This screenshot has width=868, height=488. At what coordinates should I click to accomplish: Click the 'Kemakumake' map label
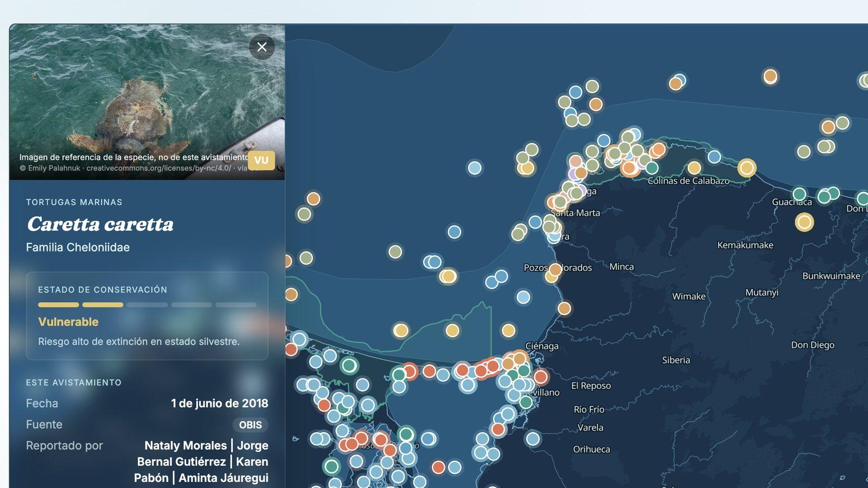coord(745,245)
